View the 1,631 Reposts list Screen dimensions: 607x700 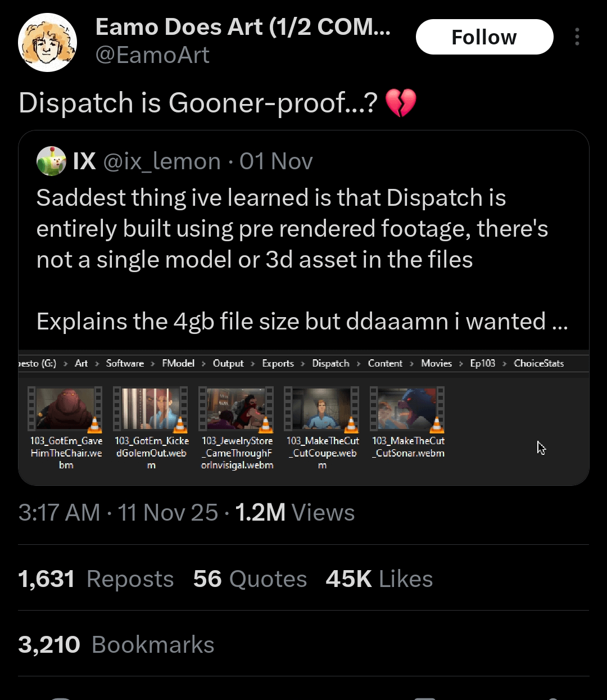coord(96,579)
